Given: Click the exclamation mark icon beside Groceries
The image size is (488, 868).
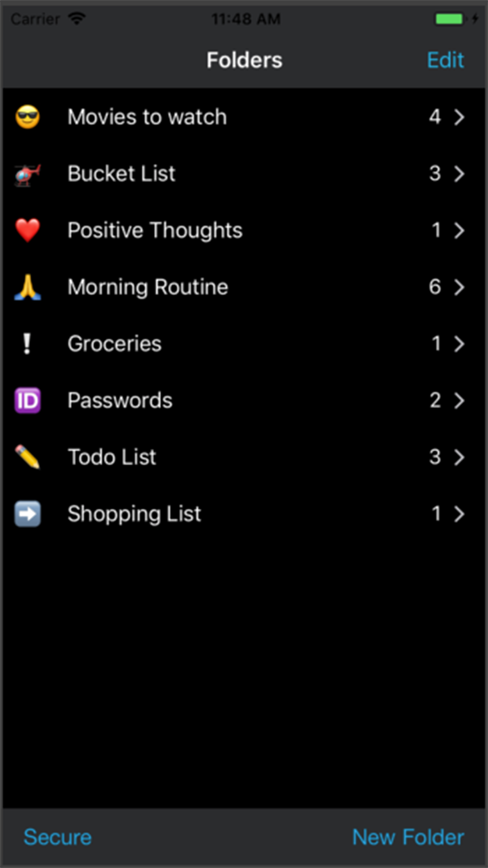Looking at the screenshot, I should point(27,344).
